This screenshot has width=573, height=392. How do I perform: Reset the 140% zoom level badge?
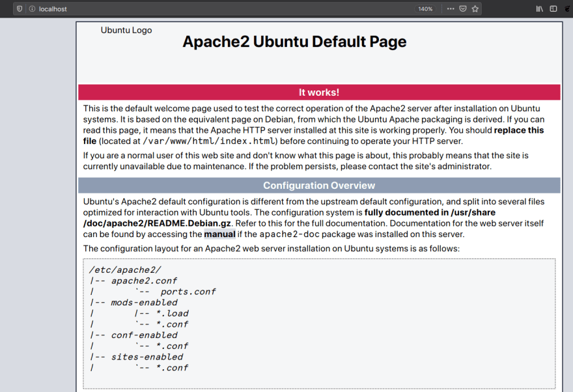coord(425,8)
